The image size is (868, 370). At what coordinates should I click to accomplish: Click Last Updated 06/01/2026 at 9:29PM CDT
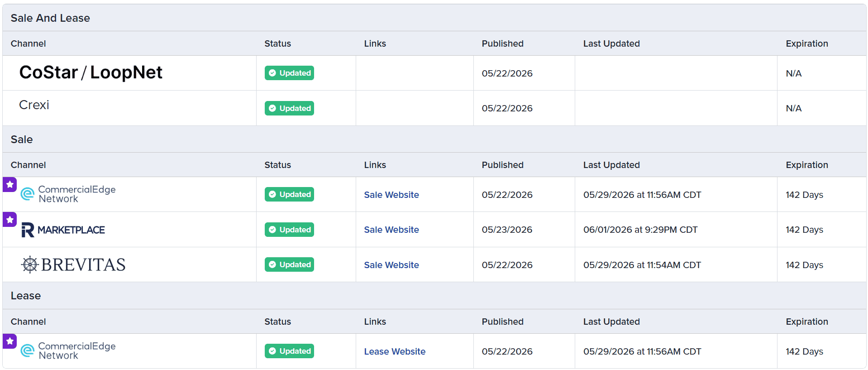click(640, 230)
